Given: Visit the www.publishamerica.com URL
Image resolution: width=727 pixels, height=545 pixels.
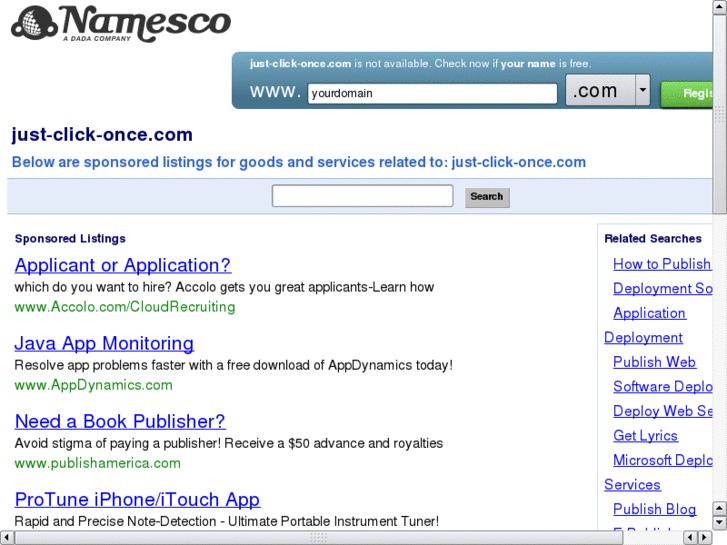Looking at the screenshot, I should 97,463.
